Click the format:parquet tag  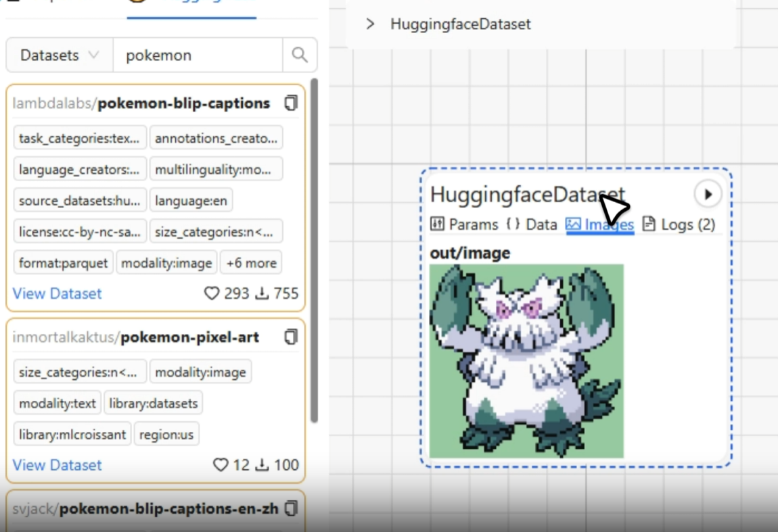click(64, 263)
